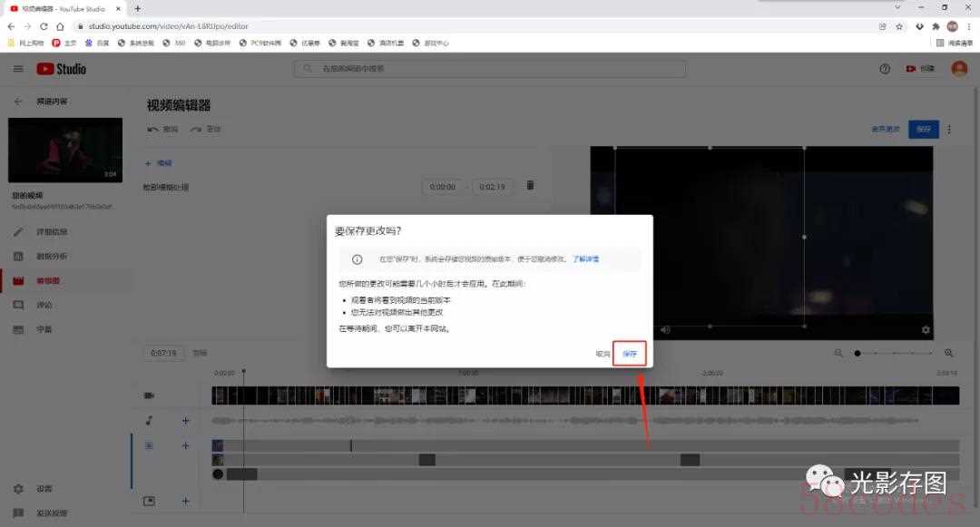This screenshot has width=980, height=527.
Task: Select 数据分析 in the left sidebar
Action: [x=51, y=257]
